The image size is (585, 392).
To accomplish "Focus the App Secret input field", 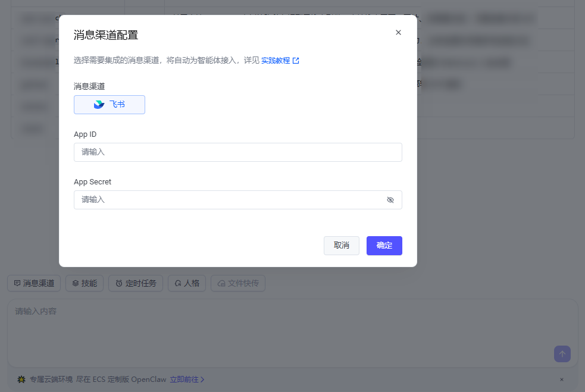I will pyautogui.click(x=229, y=200).
